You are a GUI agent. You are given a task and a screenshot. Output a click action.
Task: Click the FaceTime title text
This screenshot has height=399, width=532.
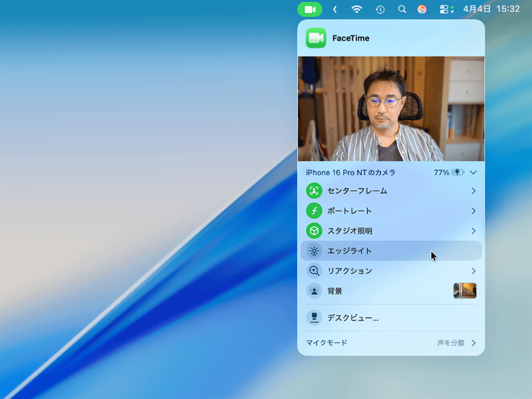point(351,39)
